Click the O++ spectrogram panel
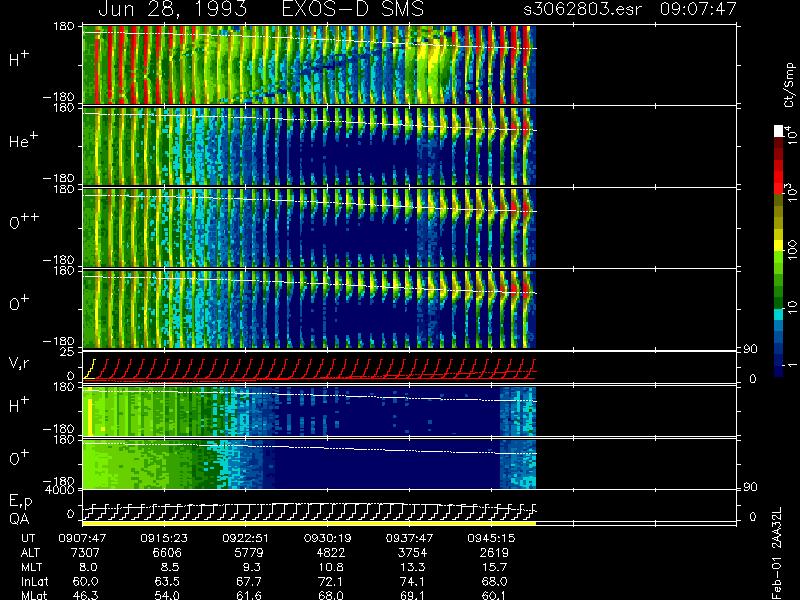This screenshot has height=600, width=800. (x=309, y=228)
